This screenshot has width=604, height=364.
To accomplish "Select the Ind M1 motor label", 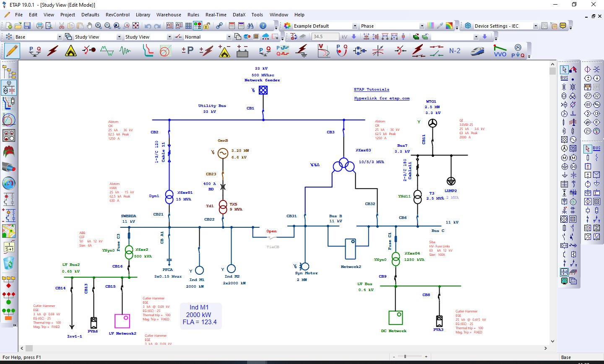I will tap(197, 280).
